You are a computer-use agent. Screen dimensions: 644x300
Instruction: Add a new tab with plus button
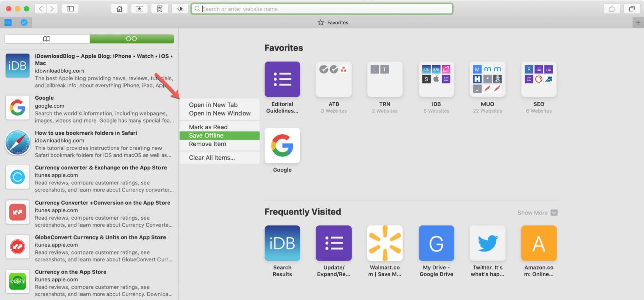coord(638,23)
